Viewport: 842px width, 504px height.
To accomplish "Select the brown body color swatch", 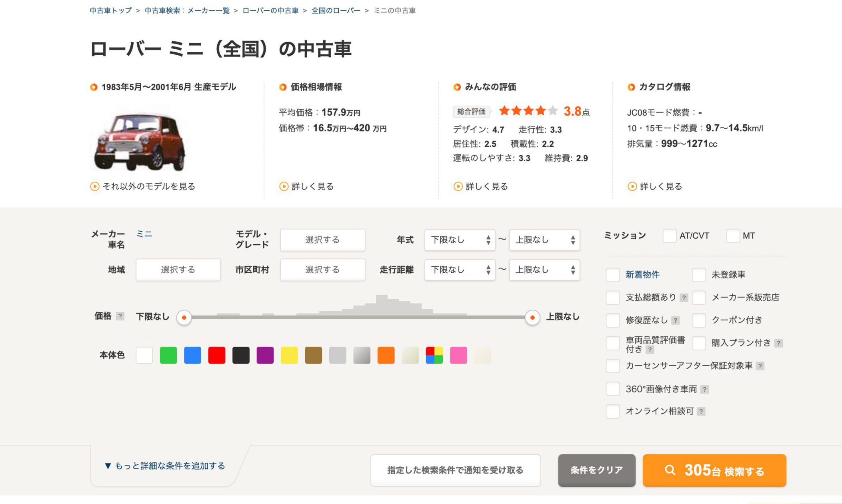I will click(x=314, y=355).
